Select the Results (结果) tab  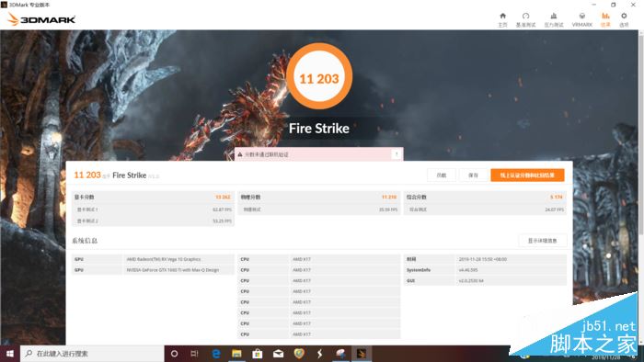tap(605, 19)
